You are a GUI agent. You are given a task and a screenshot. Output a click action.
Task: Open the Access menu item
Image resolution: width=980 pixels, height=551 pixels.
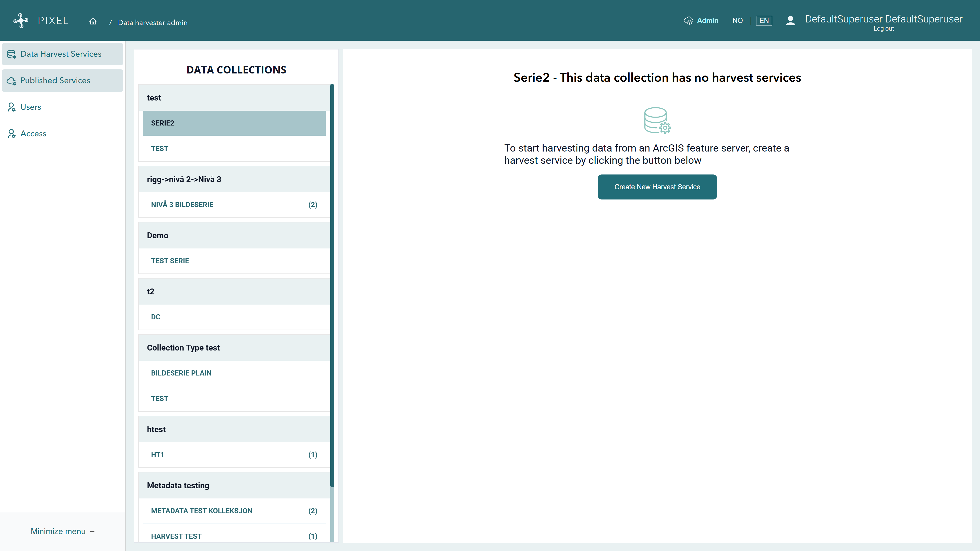click(x=33, y=134)
